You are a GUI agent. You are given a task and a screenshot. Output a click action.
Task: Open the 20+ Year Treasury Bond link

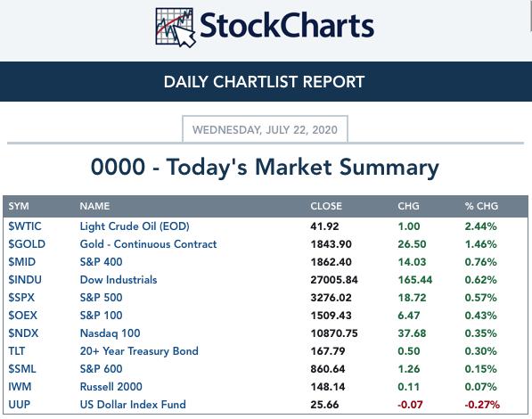tap(139, 350)
